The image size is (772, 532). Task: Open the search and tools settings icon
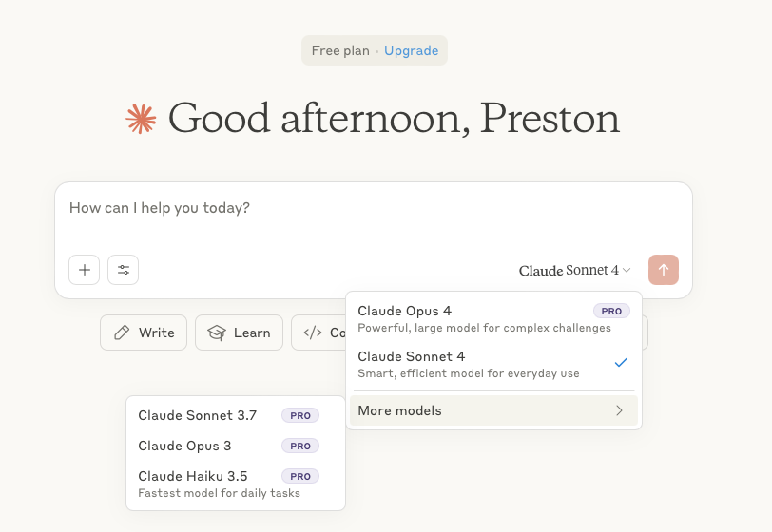pos(124,270)
